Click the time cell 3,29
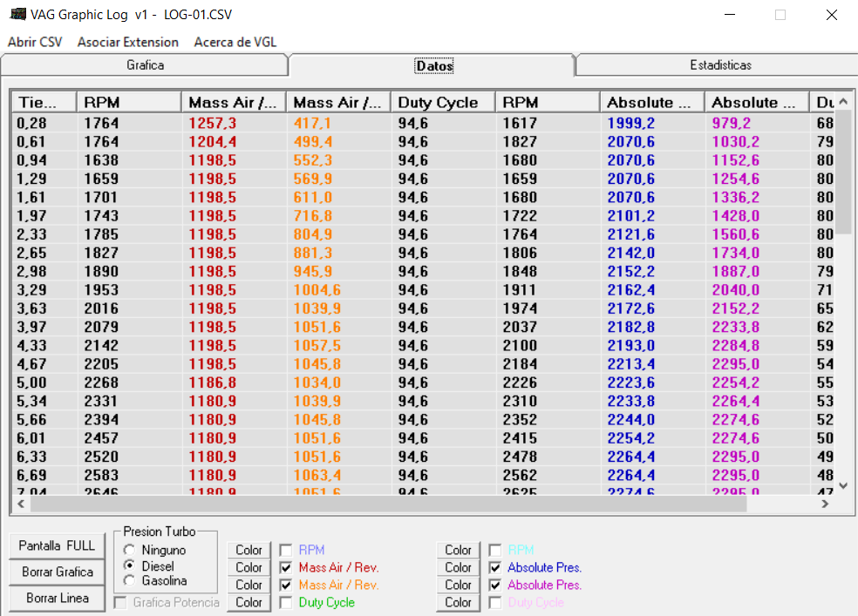Screen dimensions: 858x616 (x=31, y=289)
